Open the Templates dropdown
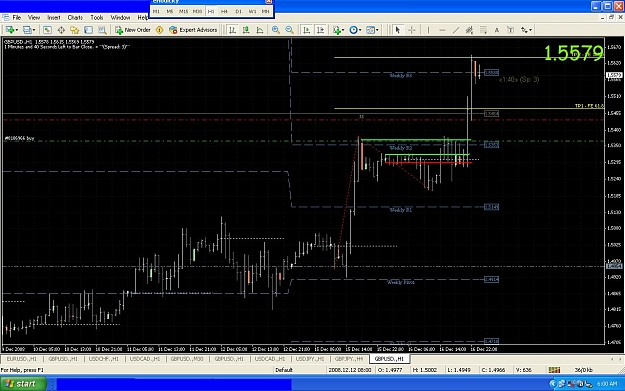The width and height of the screenshot is (625, 391). (x=372, y=30)
